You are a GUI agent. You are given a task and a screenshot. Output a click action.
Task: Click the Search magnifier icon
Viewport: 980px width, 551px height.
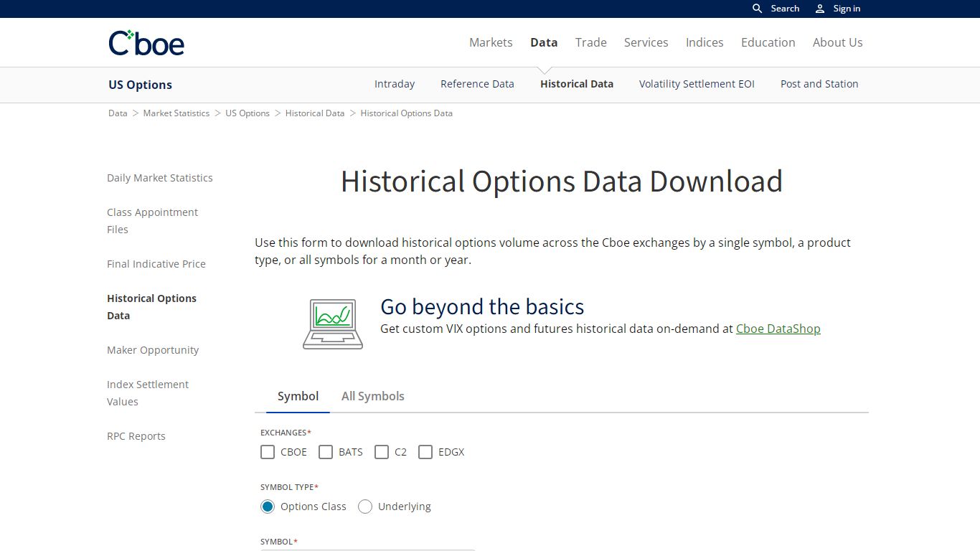click(x=757, y=9)
